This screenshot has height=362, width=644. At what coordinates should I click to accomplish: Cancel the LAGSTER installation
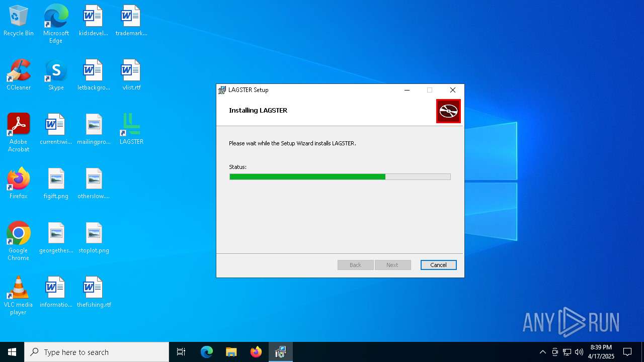click(x=438, y=265)
